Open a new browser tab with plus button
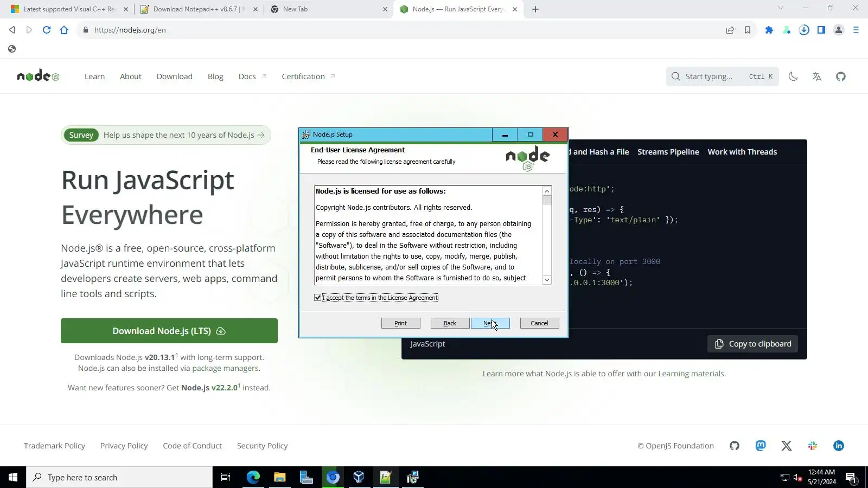 pos(535,9)
